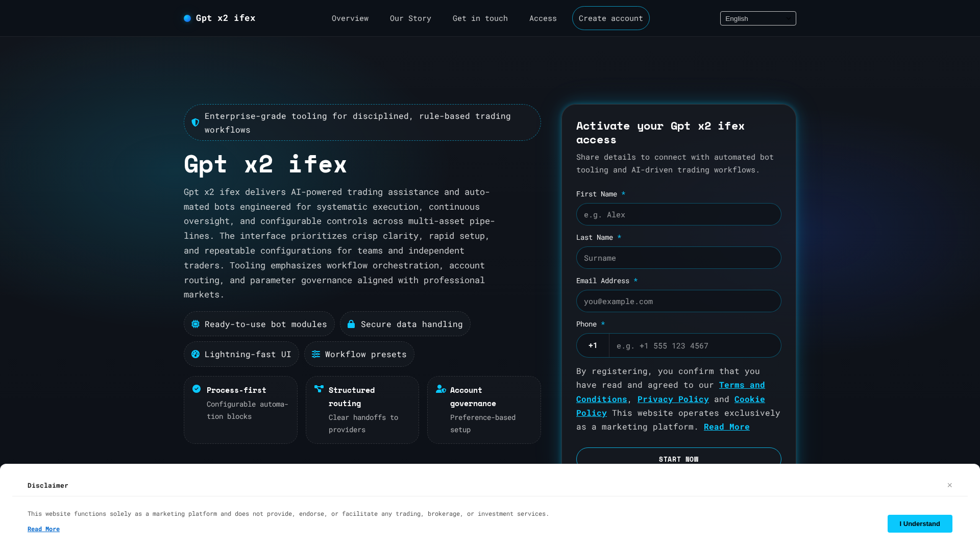Click the Lightning-fast UI chip text

[248, 354]
